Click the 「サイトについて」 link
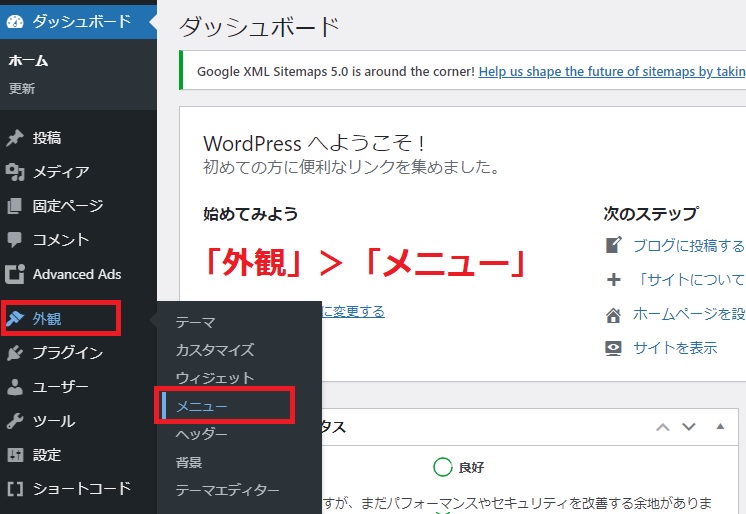The width and height of the screenshot is (746, 514). tap(689, 280)
